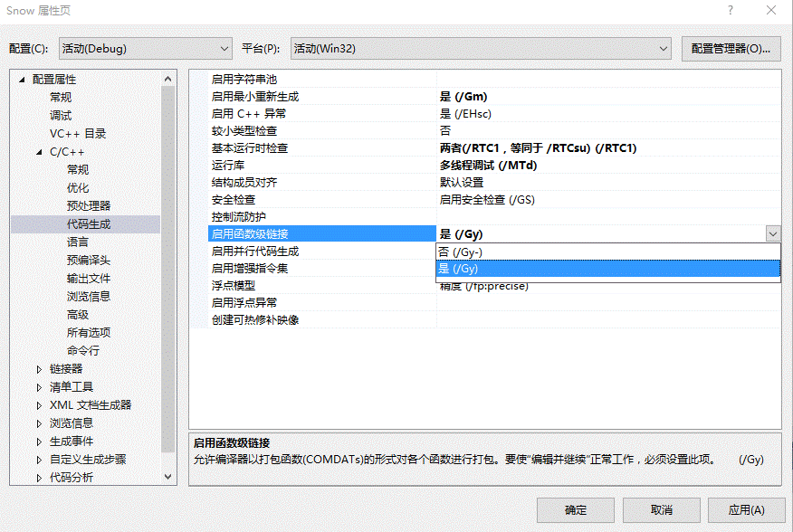
Task: Click the 启用并行代码生成 property
Action: (255, 252)
